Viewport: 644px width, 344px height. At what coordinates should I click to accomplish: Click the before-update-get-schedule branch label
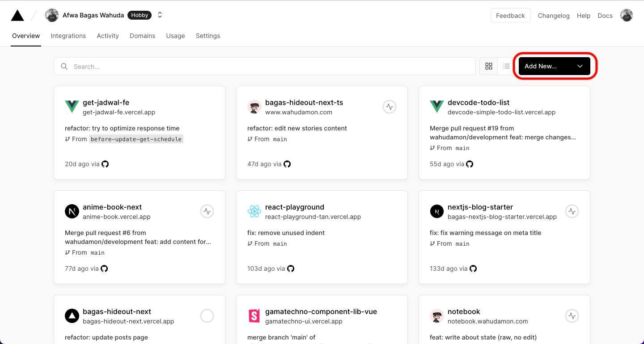click(x=136, y=139)
